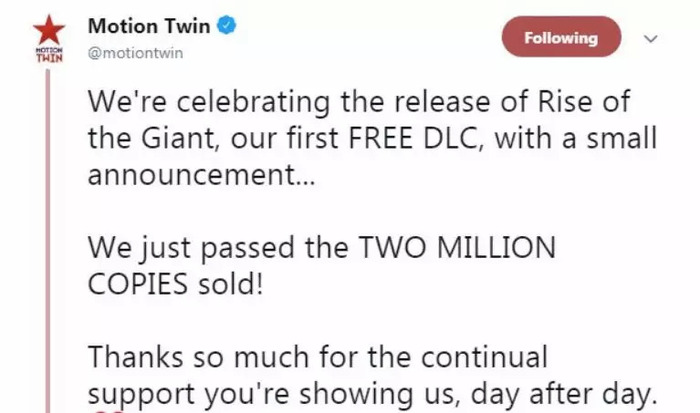Viewport: 700px width, 413px height.
Task: Click the words "Rise of" in the tweet
Action: (x=584, y=101)
